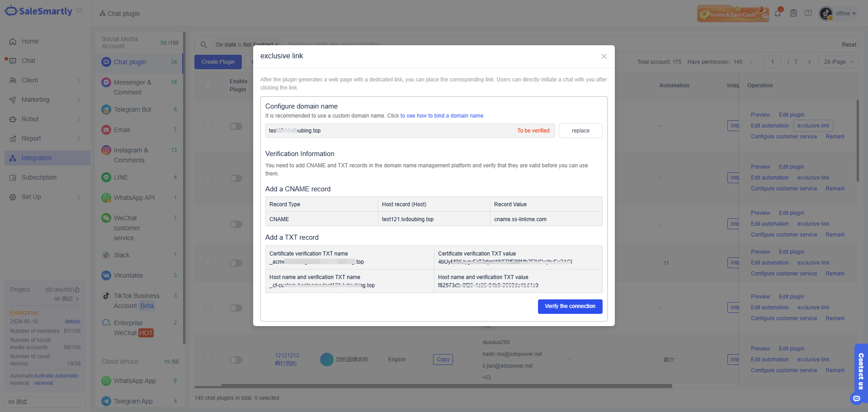This screenshot has height=412, width=868.
Task: Click the replace domain button
Action: click(580, 131)
